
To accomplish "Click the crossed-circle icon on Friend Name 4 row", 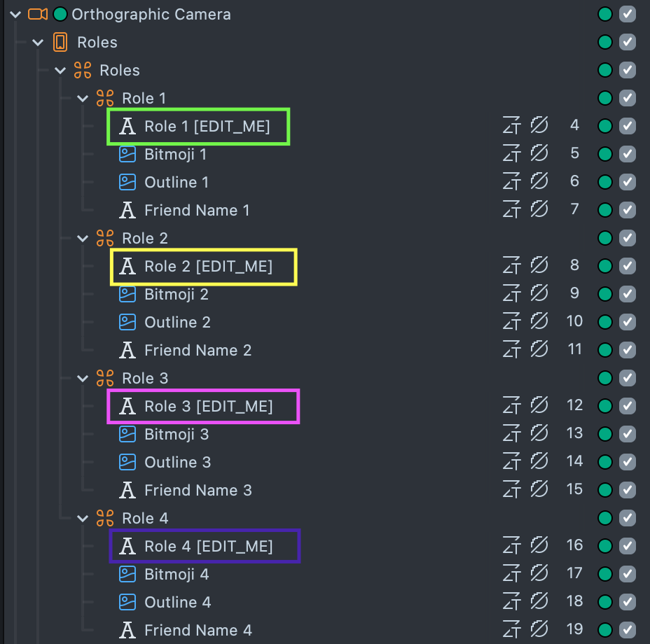I will point(539,630).
